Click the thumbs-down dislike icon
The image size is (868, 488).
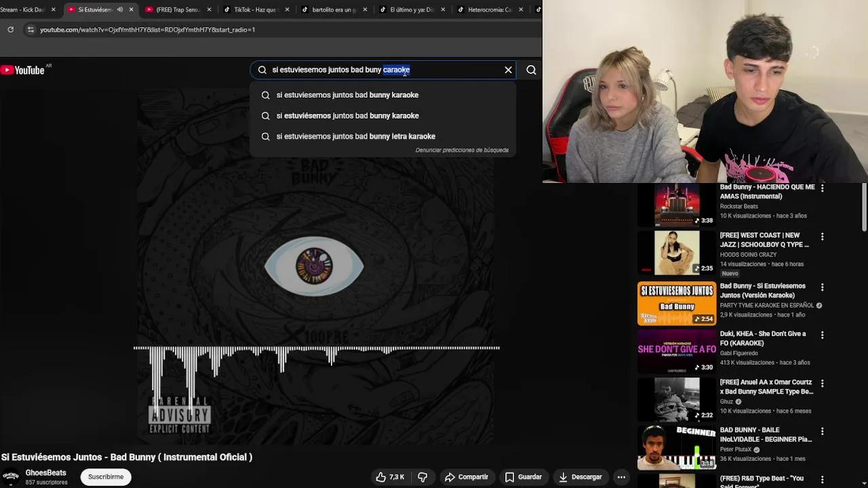click(422, 476)
